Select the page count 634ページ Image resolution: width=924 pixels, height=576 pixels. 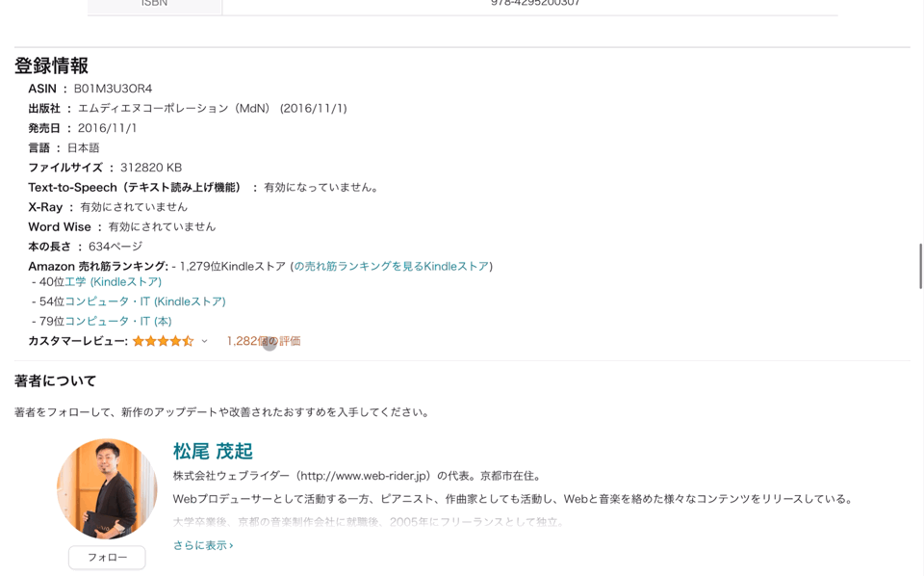[x=115, y=247]
